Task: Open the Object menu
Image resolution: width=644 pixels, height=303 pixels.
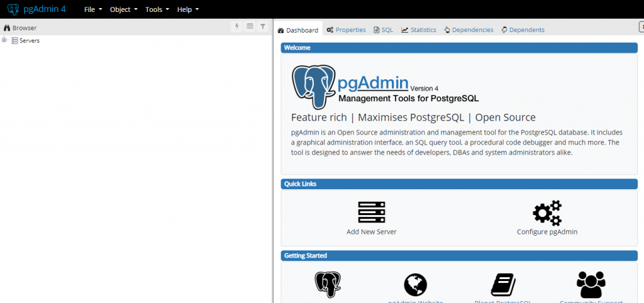Action: [124, 9]
